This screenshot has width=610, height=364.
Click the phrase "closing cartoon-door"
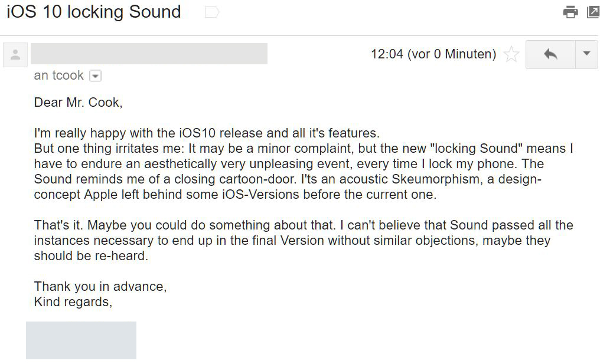(236, 179)
